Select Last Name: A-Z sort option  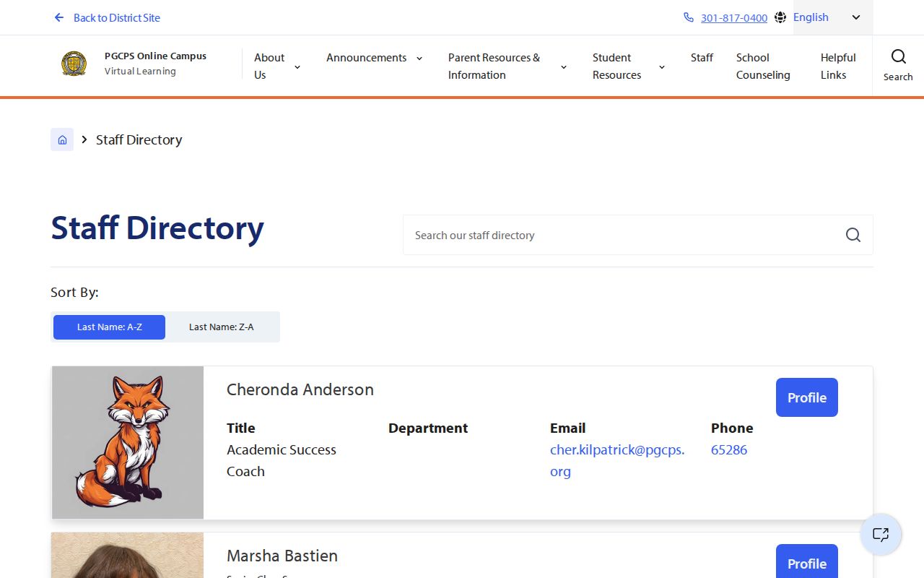tap(109, 327)
